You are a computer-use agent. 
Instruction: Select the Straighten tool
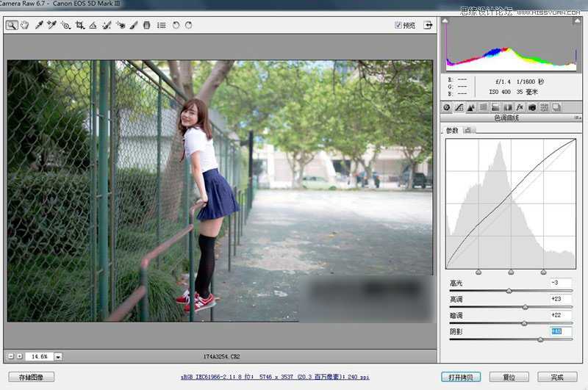pyautogui.click(x=93, y=25)
